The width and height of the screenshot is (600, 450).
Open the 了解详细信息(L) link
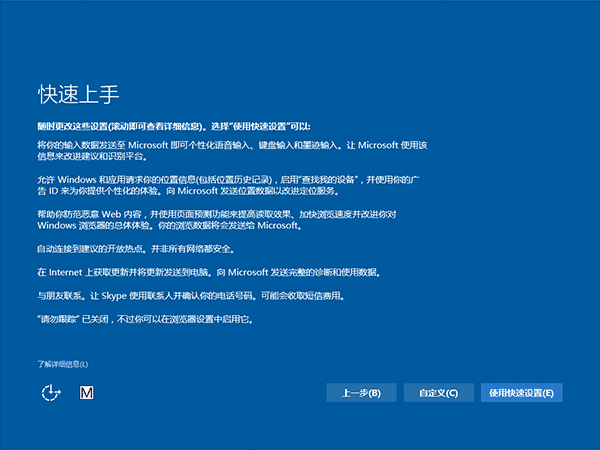click(63, 364)
